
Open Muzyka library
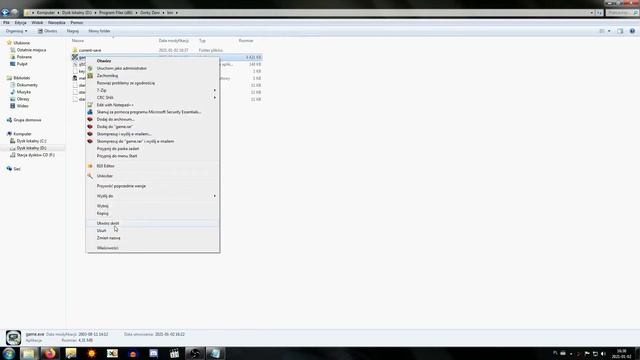tap(24, 92)
